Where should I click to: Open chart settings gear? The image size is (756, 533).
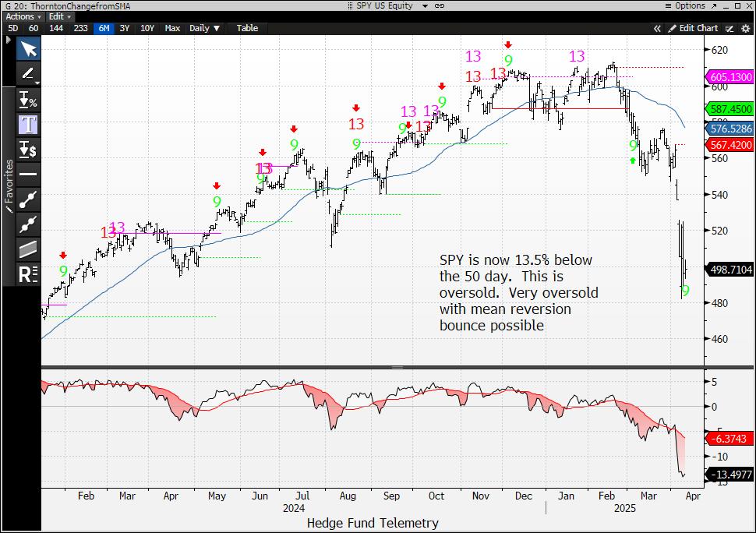[x=745, y=28]
